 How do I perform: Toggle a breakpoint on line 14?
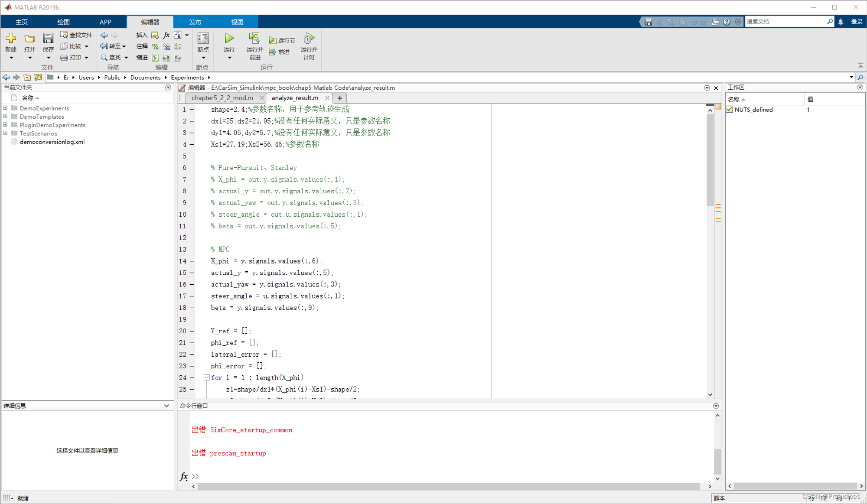[192, 261]
